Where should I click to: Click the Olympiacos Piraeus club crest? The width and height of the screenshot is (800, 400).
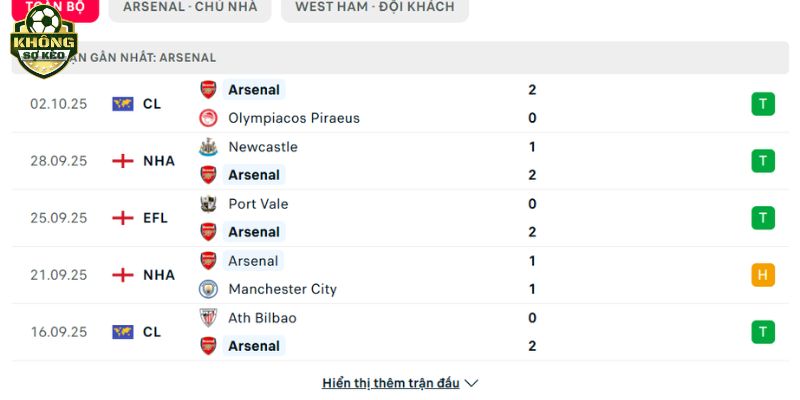[208, 118]
